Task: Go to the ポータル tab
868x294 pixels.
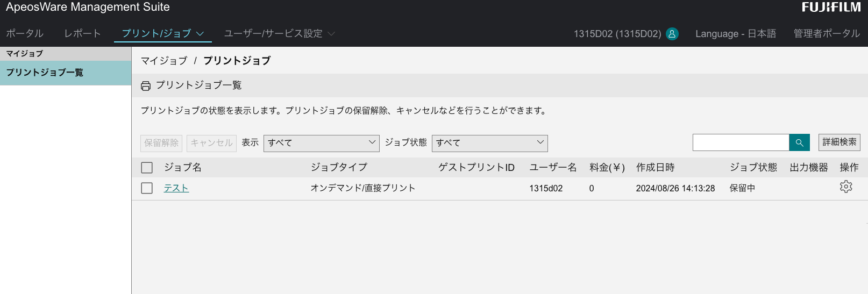Action: [25, 33]
